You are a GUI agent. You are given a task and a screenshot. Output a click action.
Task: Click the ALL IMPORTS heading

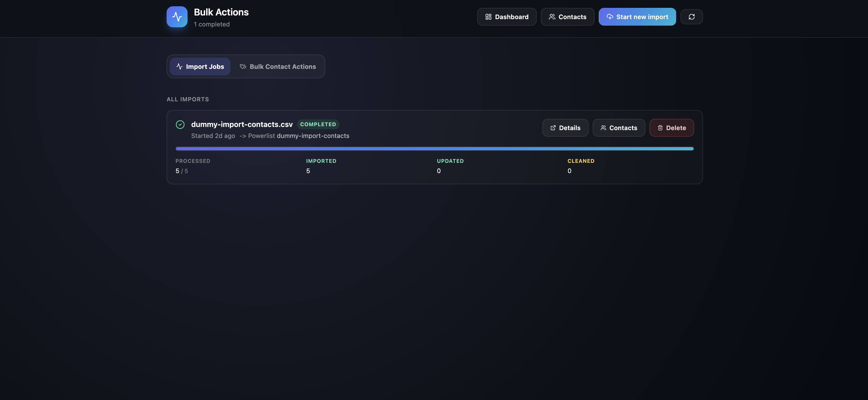pos(188,99)
